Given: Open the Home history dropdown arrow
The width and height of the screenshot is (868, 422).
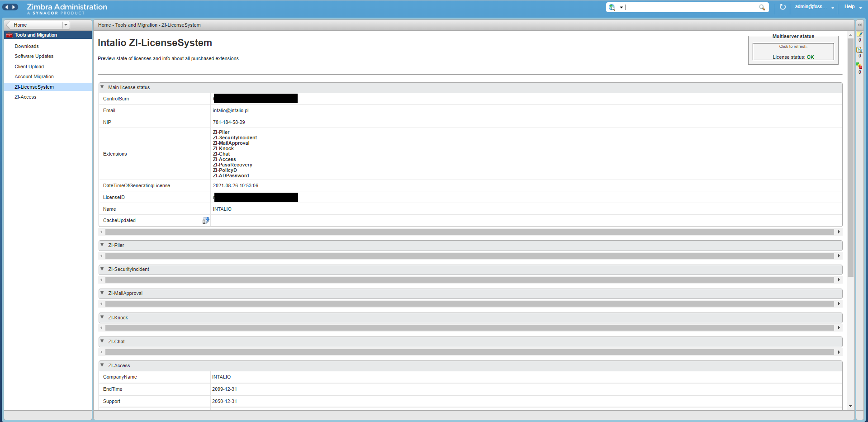Looking at the screenshot, I should click(66, 25).
